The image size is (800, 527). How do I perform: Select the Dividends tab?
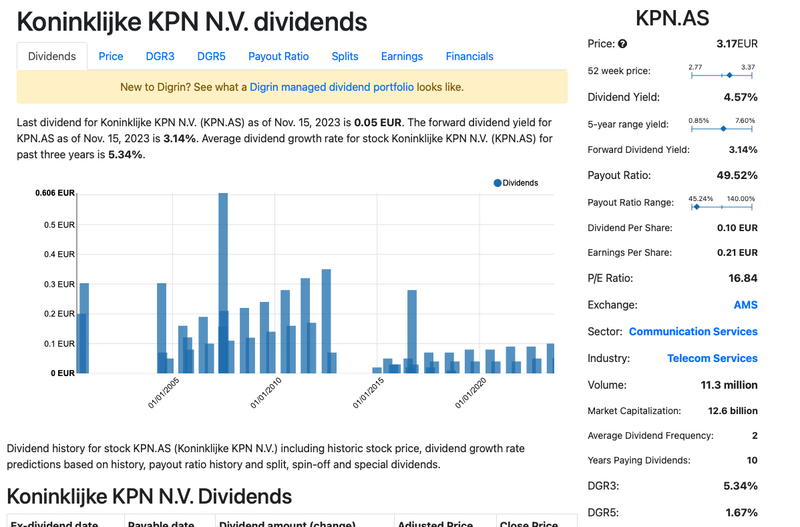(52, 56)
